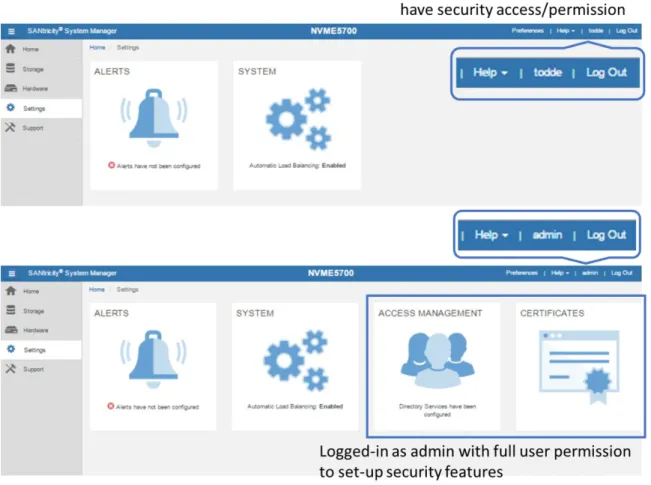This screenshot has height=485, width=651.
Task: Open Preferences in bottom window header
Action: click(x=521, y=273)
